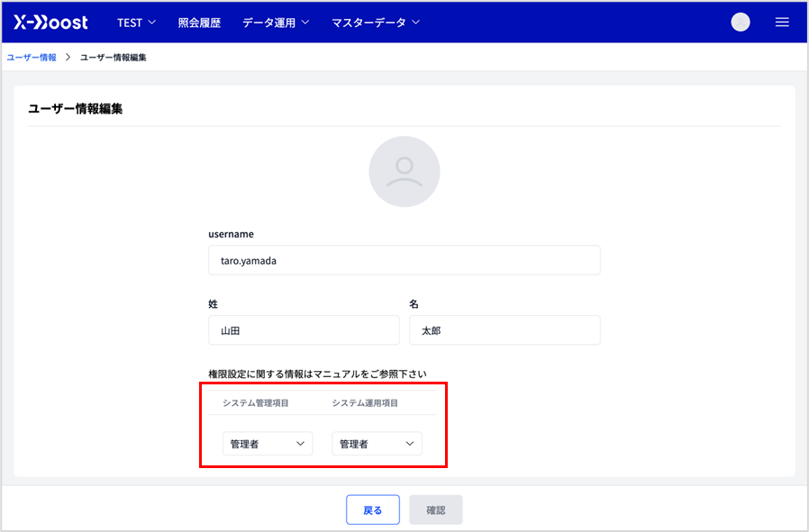Expand the マスターデータ menu

[x=376, y=23]
